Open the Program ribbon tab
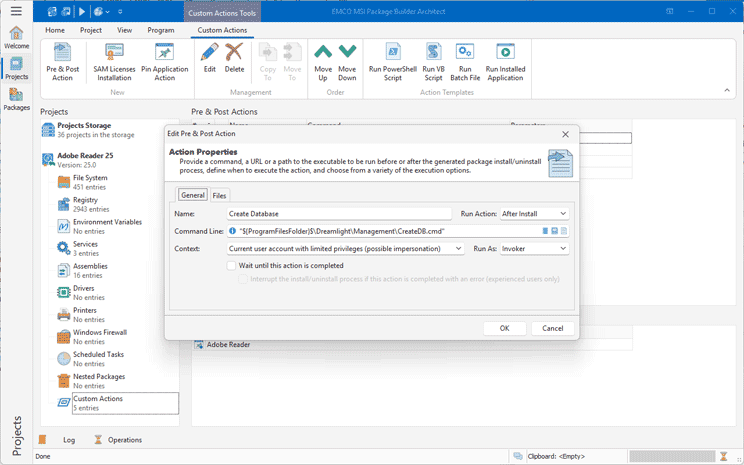 160,30
